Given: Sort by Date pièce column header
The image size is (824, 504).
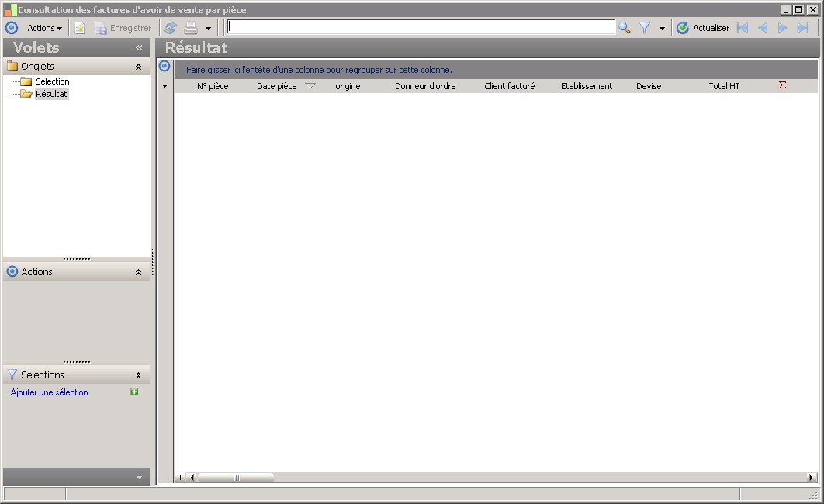Looking at the screenshot, I should [276, 86].
